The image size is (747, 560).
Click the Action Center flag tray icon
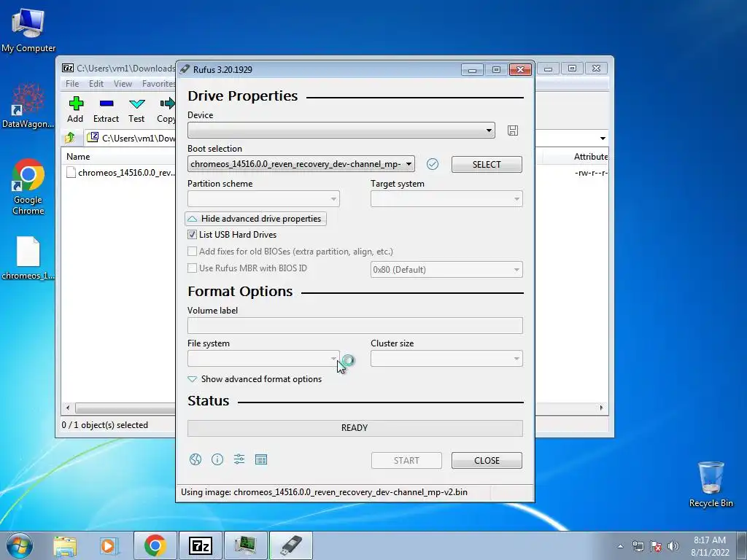656,546
